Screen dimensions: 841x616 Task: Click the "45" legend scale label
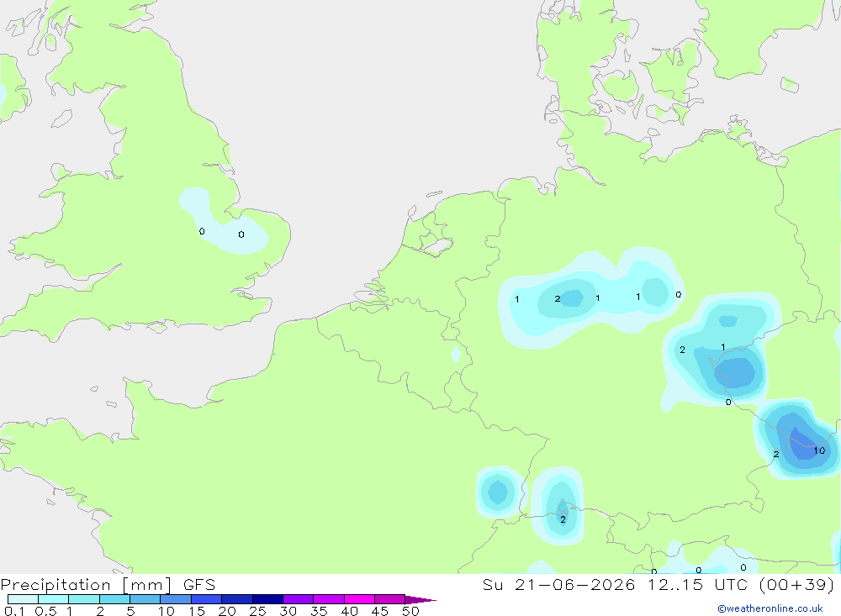(x=380, y=611)
